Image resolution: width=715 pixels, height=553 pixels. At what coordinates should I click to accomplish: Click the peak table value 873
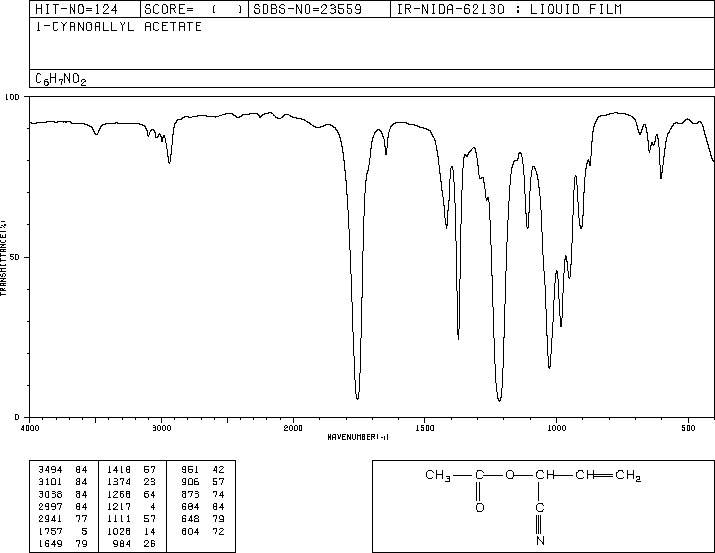click(x=190, y=494)
